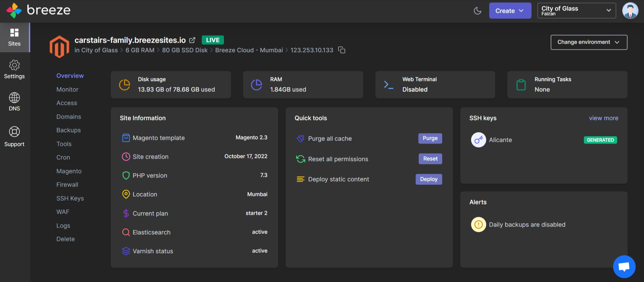The width and height of the screenshot is (644, 282).
Task: Click the GENERATED badge for Alicante
Action: [x=600, y=140]
